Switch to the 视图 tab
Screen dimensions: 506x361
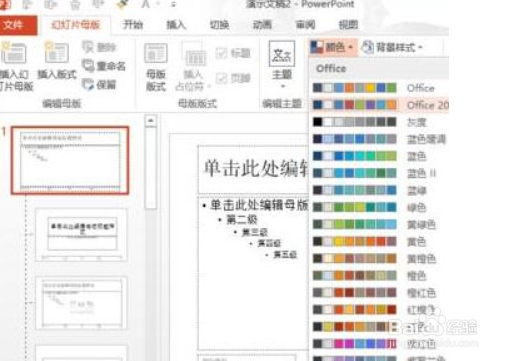point(348,25)
